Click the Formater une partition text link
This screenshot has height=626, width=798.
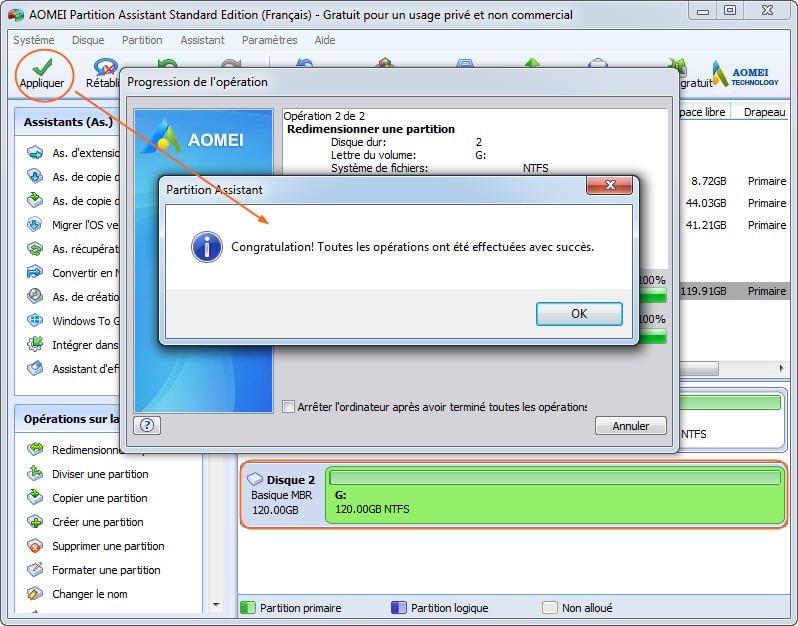106,570
